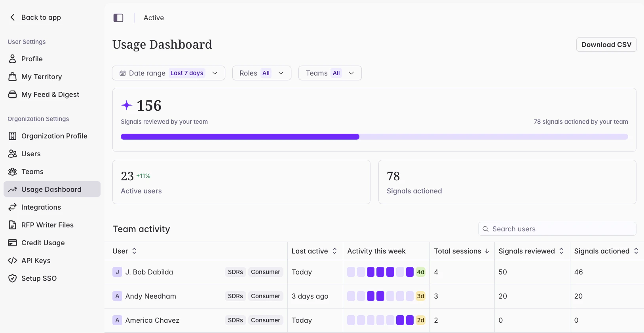Open the Roles filter dropdown

(x=262, y=73)
